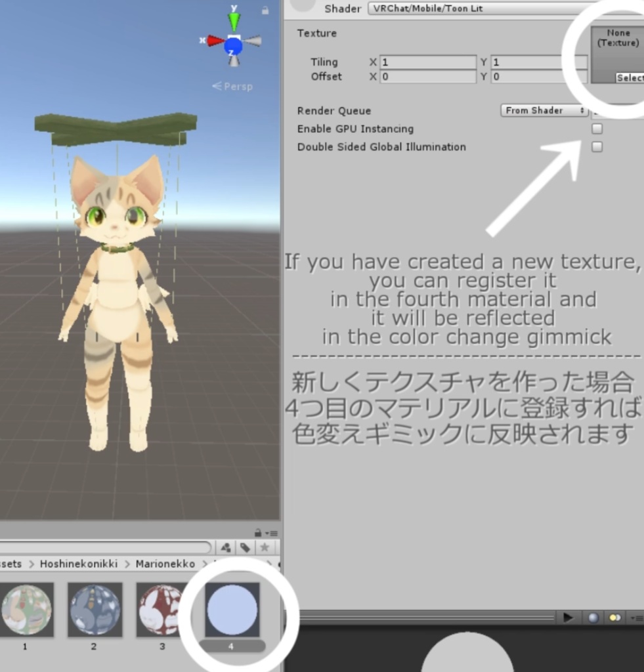Toggle the preview lighting icon
This screenshot has height=672, width=644.
point(616,617)
